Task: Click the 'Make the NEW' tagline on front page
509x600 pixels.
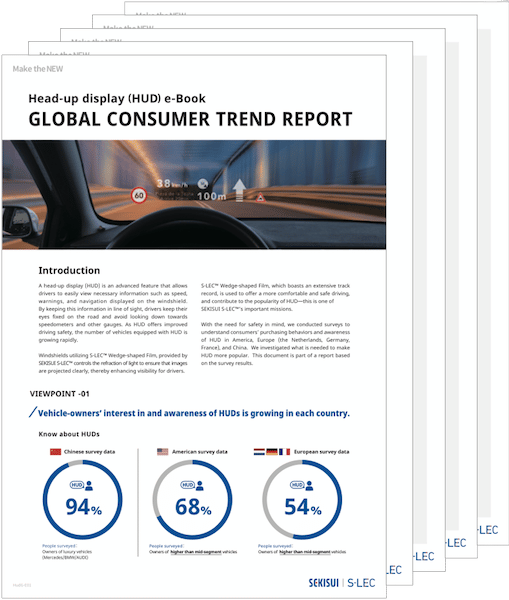Action: pos(38,69)
